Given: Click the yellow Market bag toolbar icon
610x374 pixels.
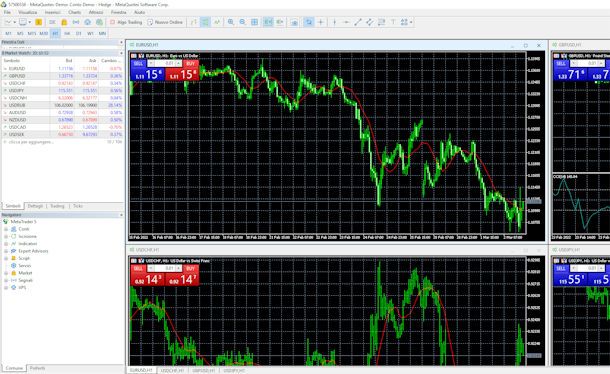Looking at the screenshot, I should (x=64, y=22).
